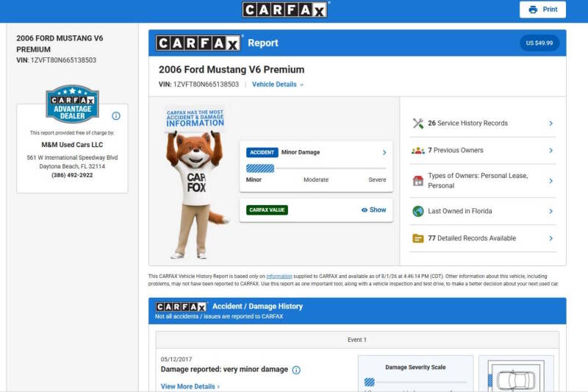Screen dimensions: 588x392
Task: Click the globe Last Owned icon
Action: pos(418,211)
